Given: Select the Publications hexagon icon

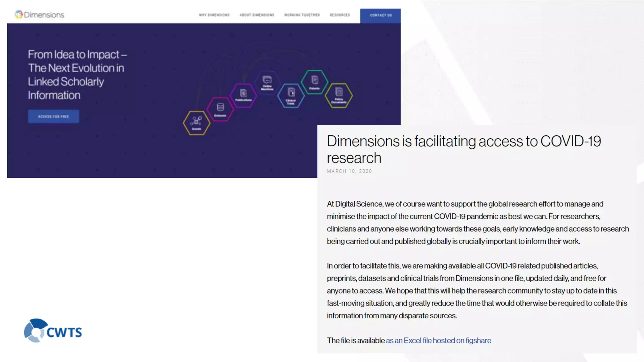Looking at the screenshot, I should [243, 95].
